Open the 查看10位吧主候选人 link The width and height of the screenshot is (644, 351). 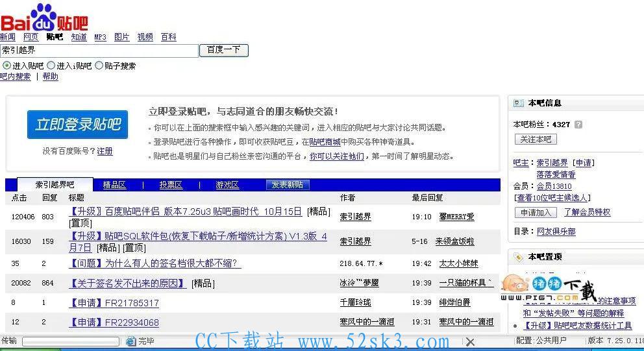(x=552, y=198)
